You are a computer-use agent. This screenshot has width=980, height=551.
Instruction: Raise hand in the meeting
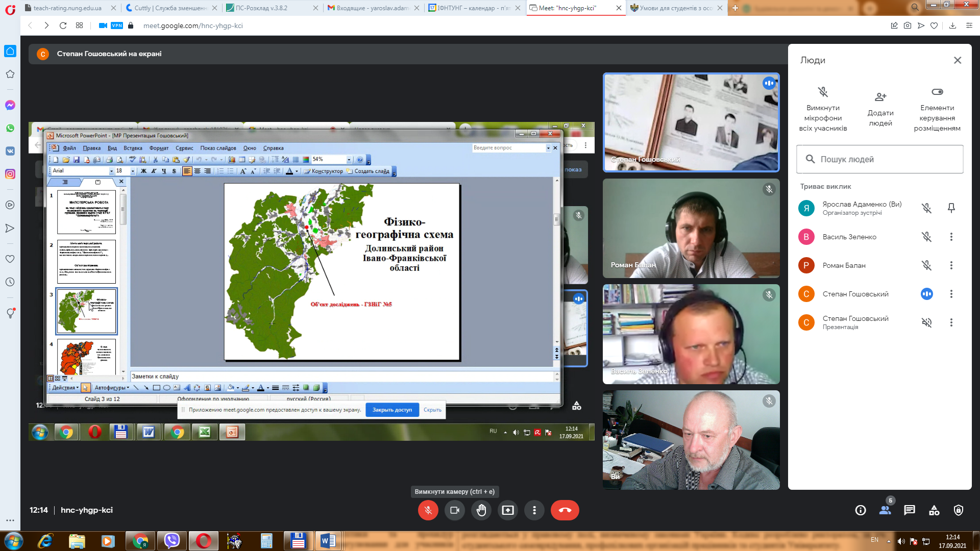[x=481, y=510]
